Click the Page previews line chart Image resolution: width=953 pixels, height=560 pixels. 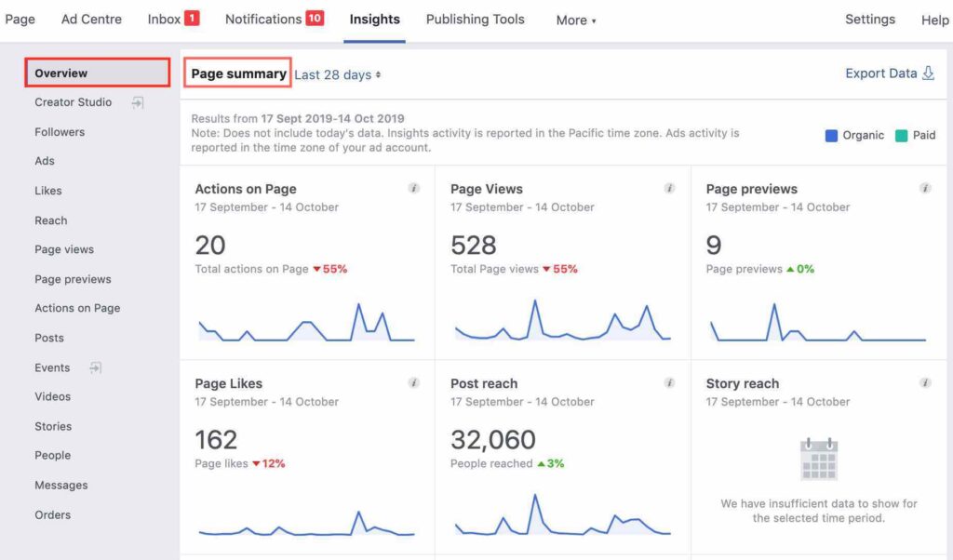818,322
